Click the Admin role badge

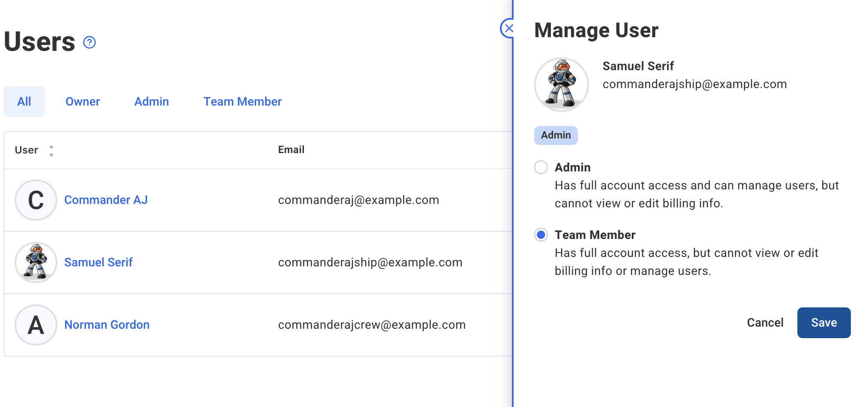click(556, 136)
